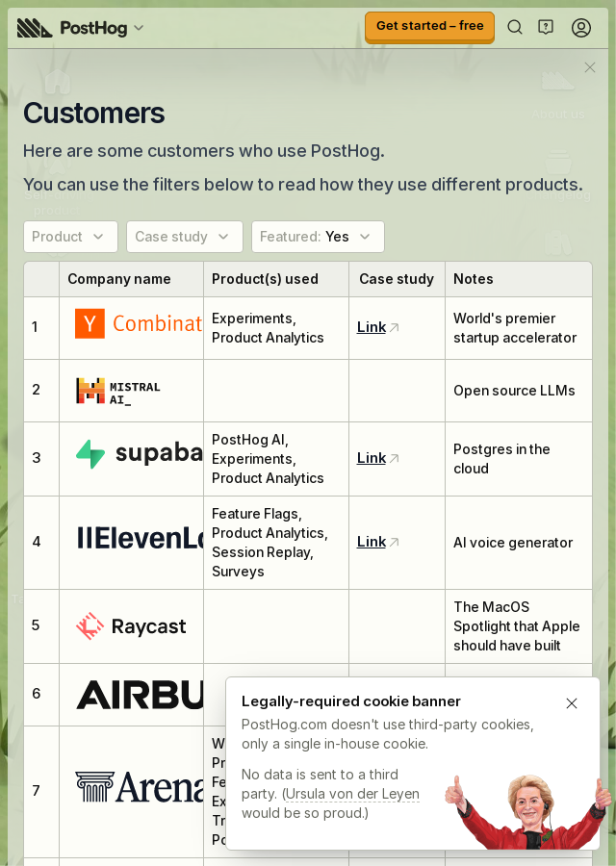Close the Customers window with X

[x=589, y=67]
